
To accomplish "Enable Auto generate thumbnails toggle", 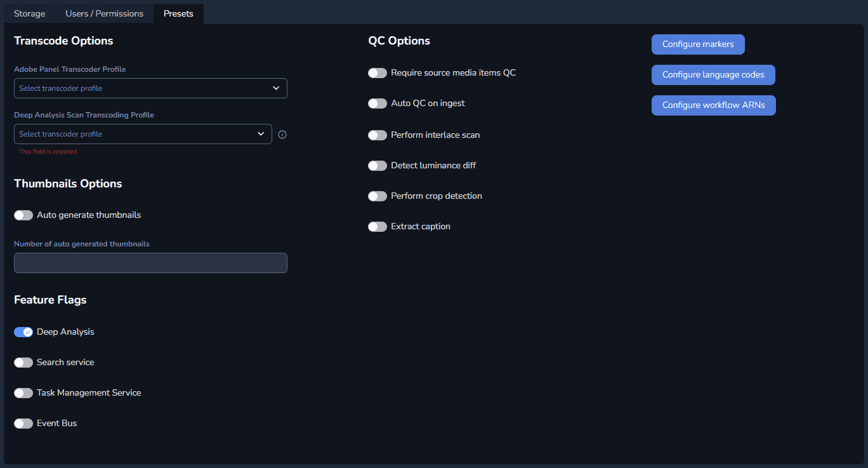I will [x=23, y=215].
